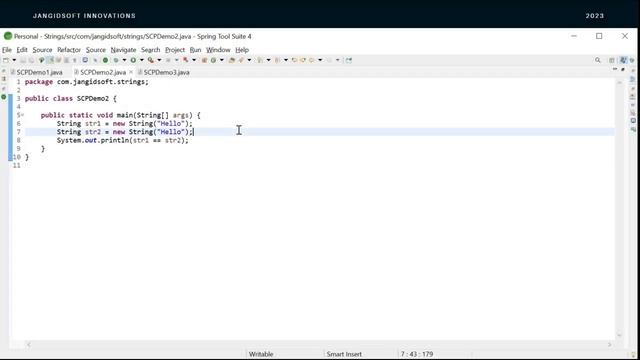
Task: Click the 'public class SCPDemo2' line
Action: pos(71,99)
